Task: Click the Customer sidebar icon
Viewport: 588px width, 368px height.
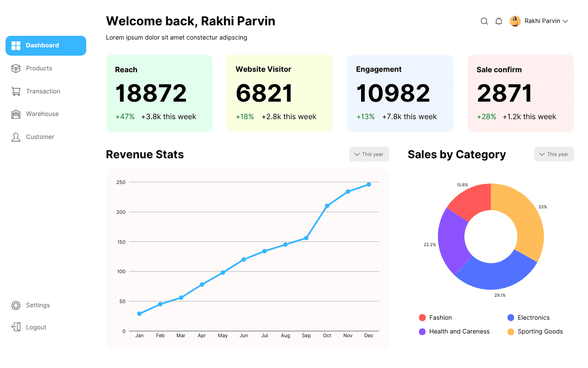Action: tap(16, 137)
